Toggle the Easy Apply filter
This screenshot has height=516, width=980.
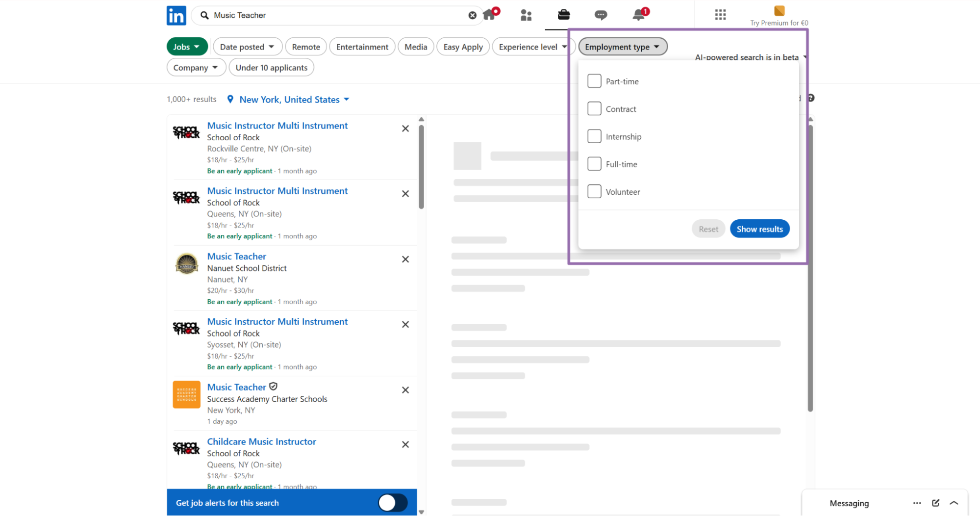(x=463, y=47)
